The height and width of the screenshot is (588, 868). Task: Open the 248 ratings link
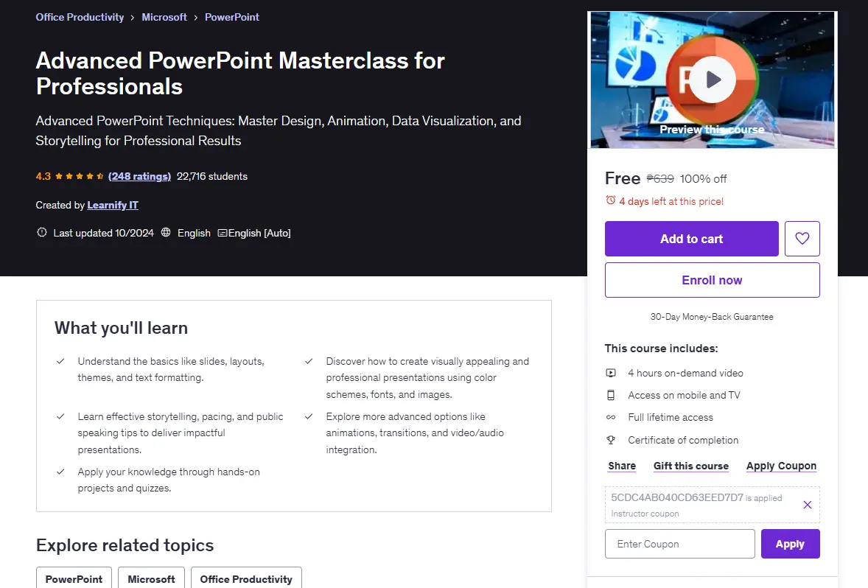point(139,176)
